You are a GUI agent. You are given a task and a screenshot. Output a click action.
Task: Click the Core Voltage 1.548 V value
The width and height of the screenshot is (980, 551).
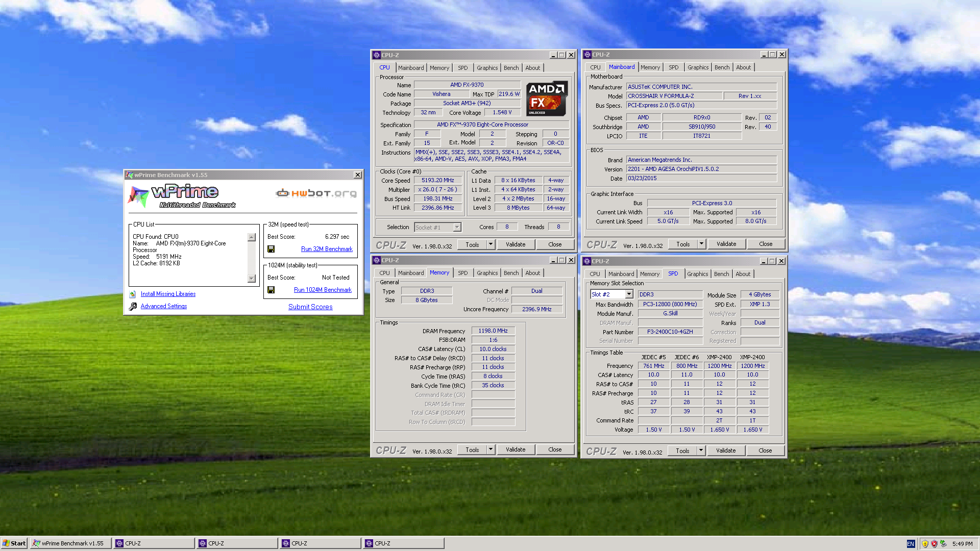[502, 112]
